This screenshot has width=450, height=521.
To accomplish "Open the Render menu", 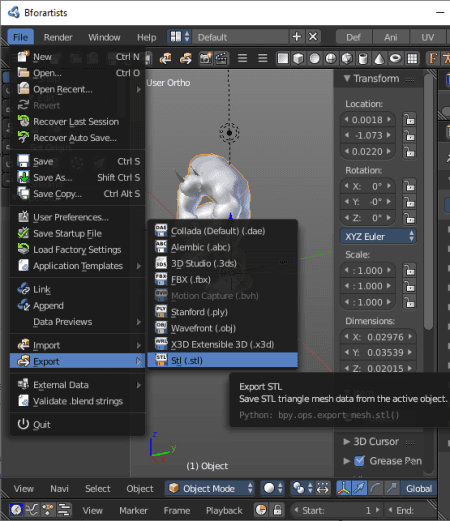I will [58, 37].
